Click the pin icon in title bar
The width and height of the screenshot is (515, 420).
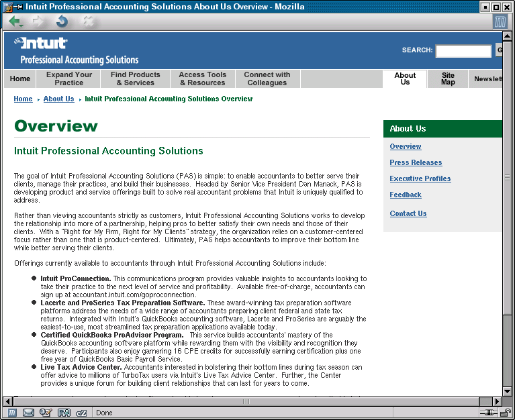(18, 7)
